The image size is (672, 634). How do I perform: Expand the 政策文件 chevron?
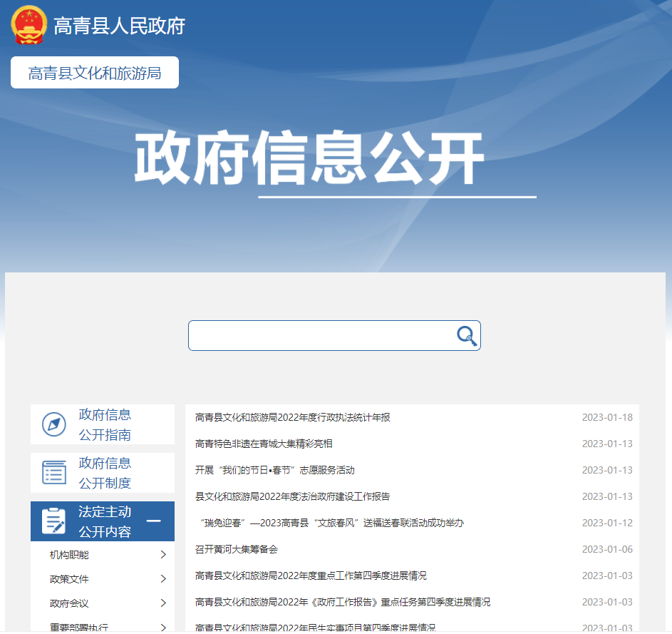click(163, 579)
